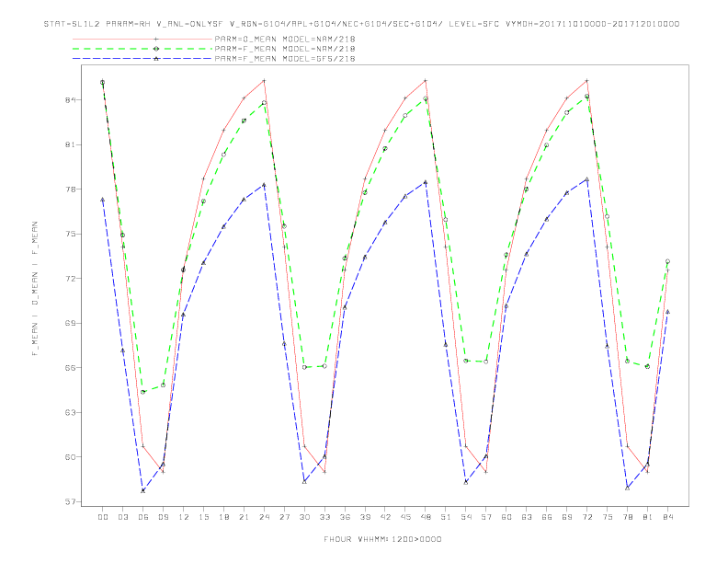Click the red solid line legend sample
The width and height of the screenshot is (728, 563).
click(142, 40)
